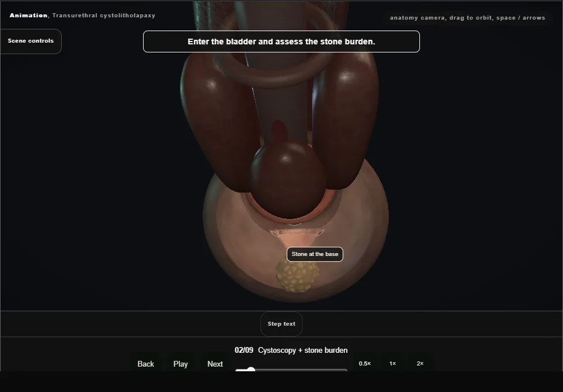563x392 pixels.
Task: Click the 'anatomy camera, drag to orbit' hint
Action: (x=467, y=18)
